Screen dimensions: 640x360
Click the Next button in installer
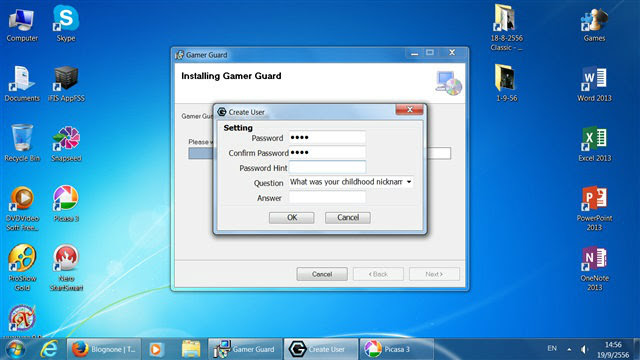(x=434, y=274)
